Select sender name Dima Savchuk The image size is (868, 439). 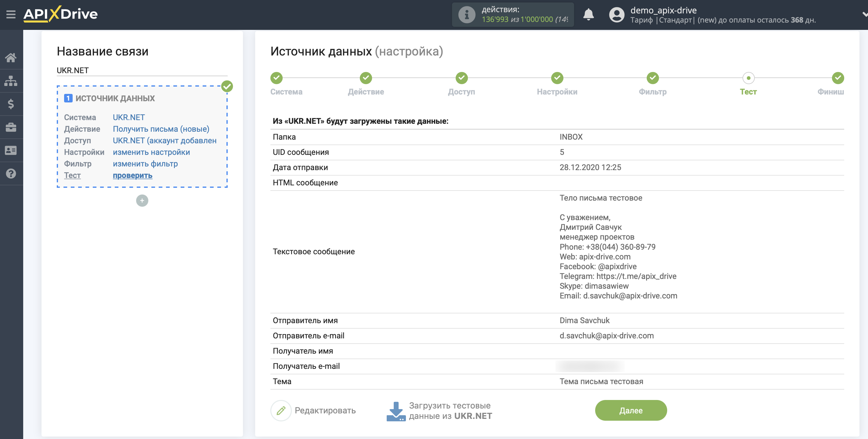(585, 320)
